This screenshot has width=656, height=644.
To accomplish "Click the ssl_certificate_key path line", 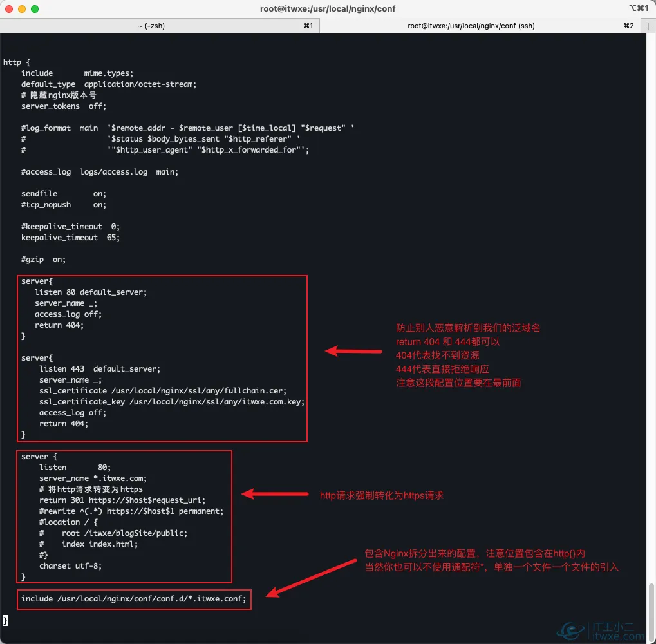I will pos(171,402).
